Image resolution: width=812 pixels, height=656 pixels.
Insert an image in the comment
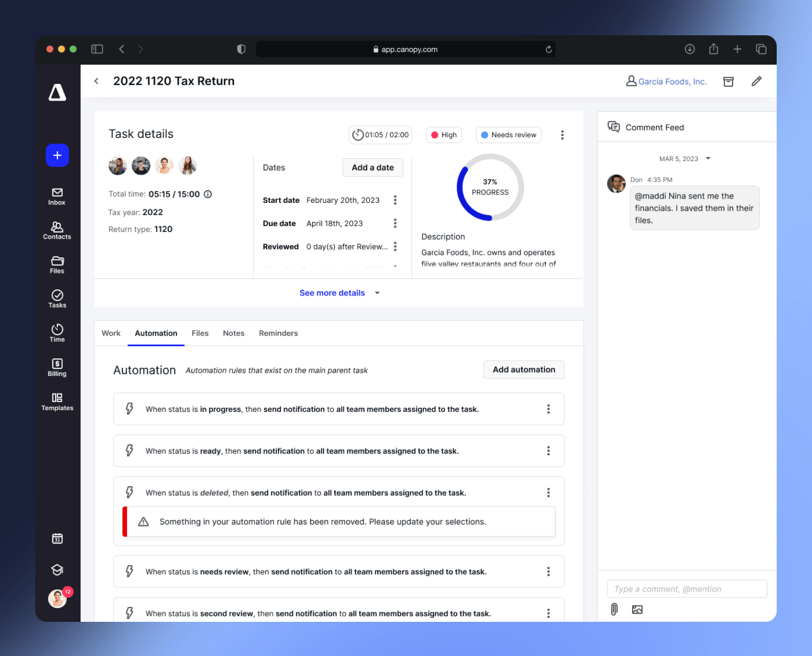click(x=637, y=610)
